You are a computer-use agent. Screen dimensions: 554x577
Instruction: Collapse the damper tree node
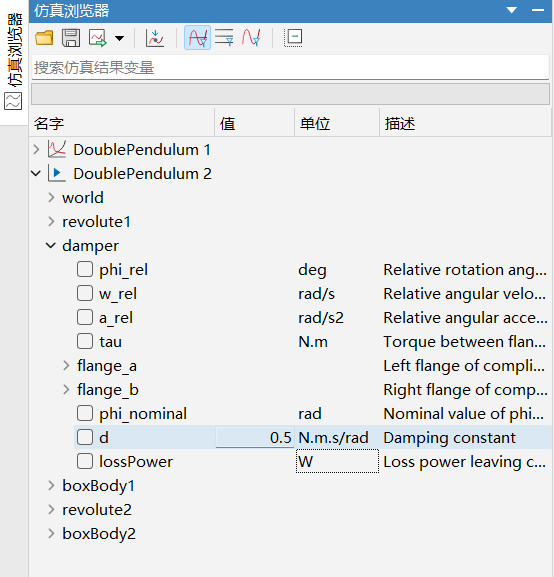[51, 245]
